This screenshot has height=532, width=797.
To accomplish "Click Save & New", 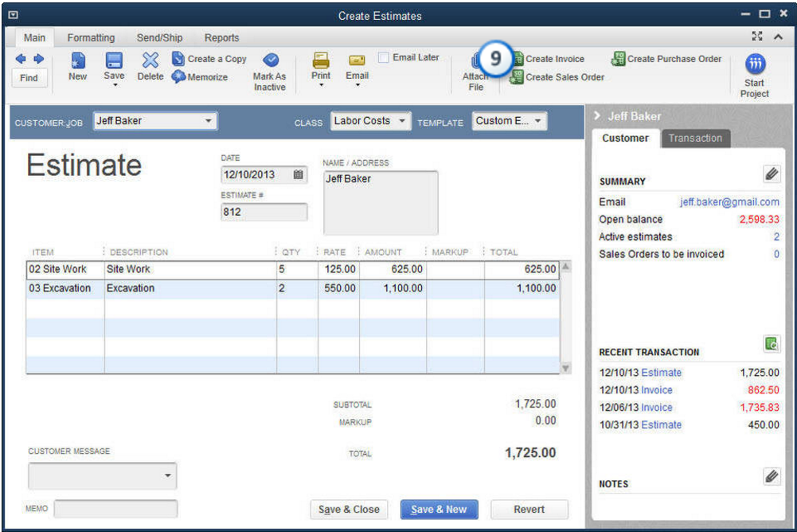I will (440, 509).
